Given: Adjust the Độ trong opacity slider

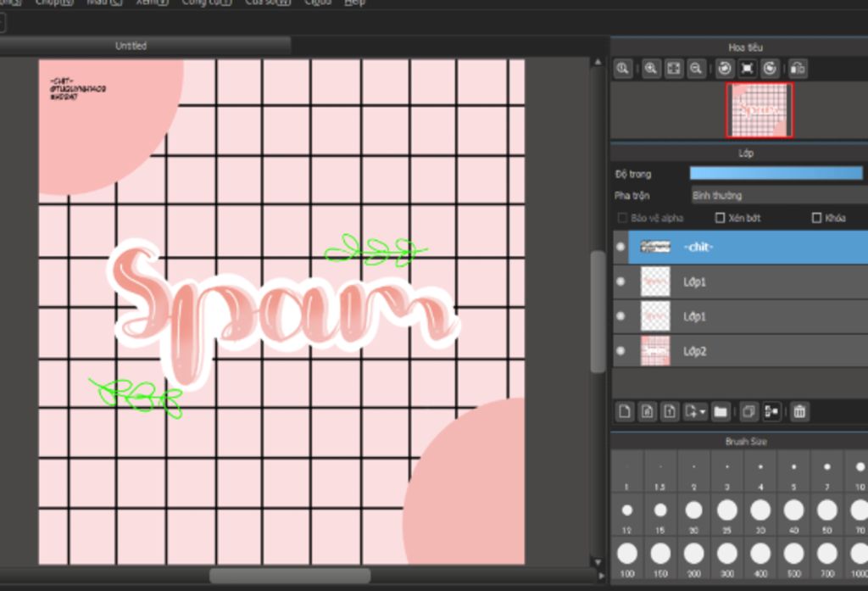Looking at the screenshot, I should pos(776,173).
